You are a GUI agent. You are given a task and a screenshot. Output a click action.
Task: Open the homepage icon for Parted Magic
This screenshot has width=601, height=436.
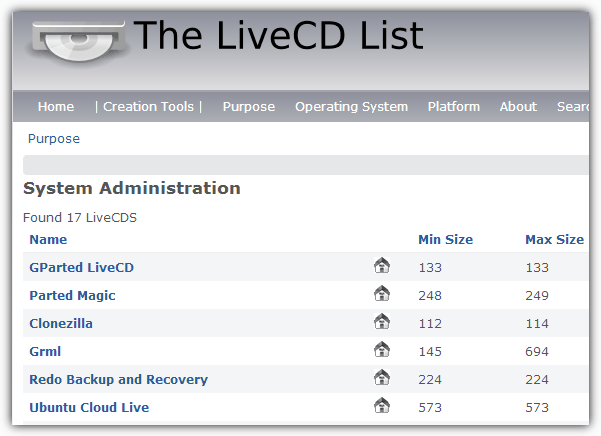coord(382,293)
